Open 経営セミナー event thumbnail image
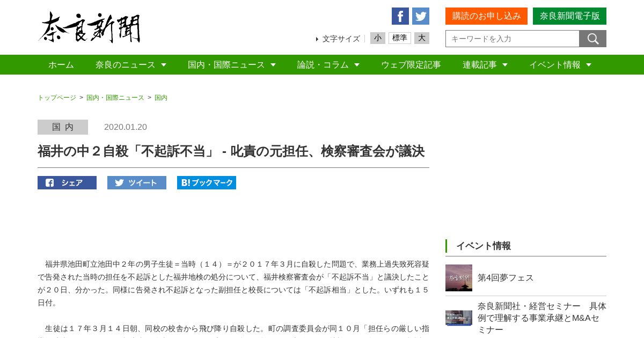This screenshot has width=644, height=338. click(x=459, y=318)
